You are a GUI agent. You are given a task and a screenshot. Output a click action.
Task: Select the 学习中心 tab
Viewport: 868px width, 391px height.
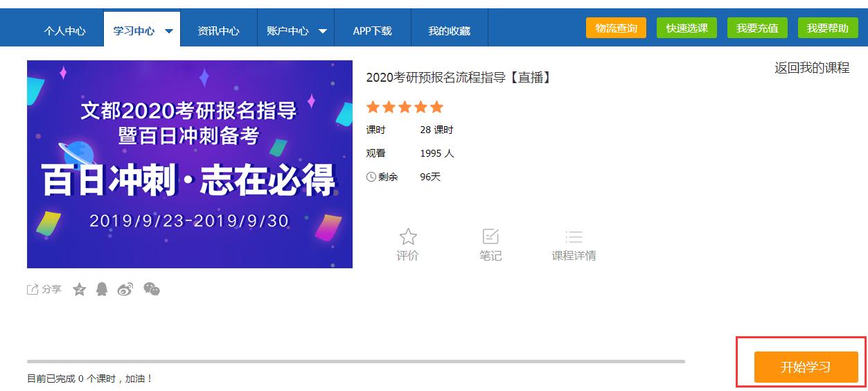(x=134, y=31)
